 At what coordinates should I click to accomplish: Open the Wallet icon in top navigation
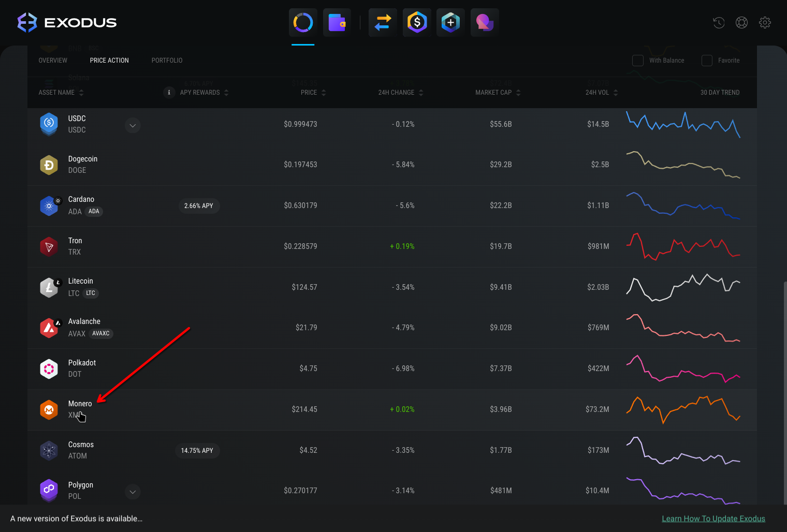[337, 23]
